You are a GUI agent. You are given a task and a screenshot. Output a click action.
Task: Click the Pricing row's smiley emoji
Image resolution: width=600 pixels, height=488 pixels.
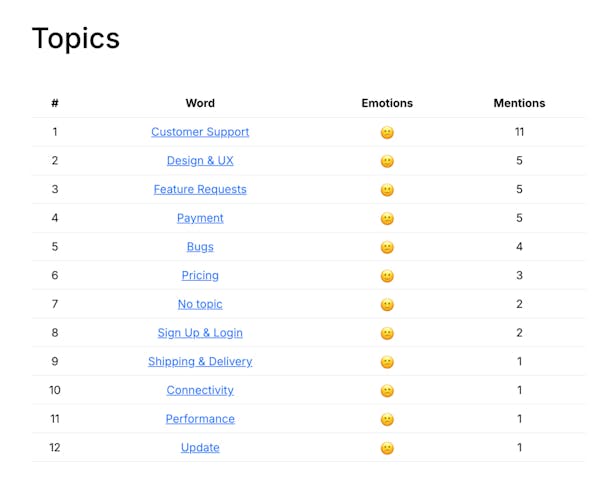coord(387,276)
